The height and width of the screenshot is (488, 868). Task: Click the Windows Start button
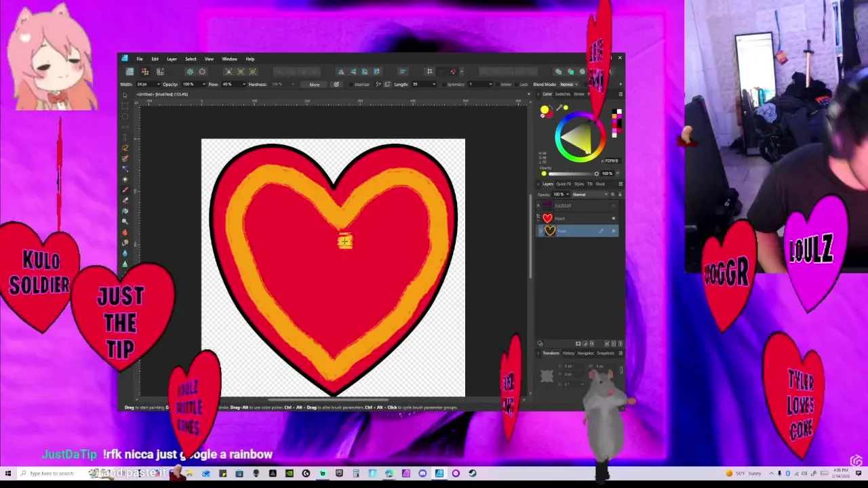[x=8, y=473]
